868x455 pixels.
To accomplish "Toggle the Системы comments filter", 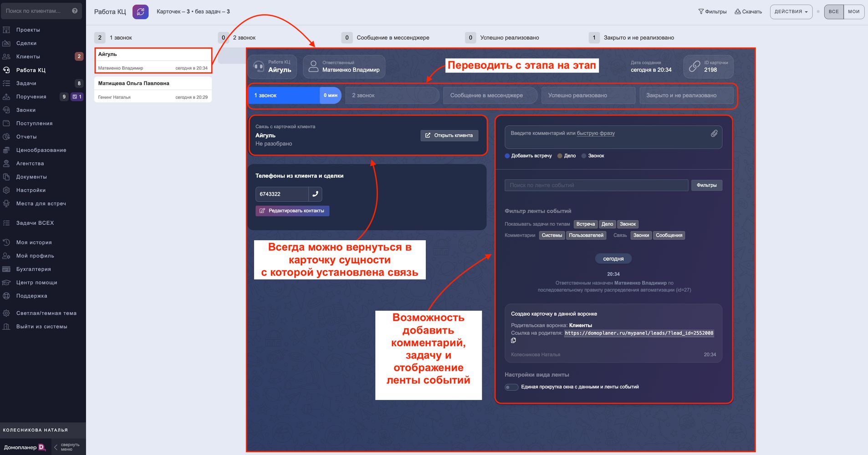I will [552, 235].
